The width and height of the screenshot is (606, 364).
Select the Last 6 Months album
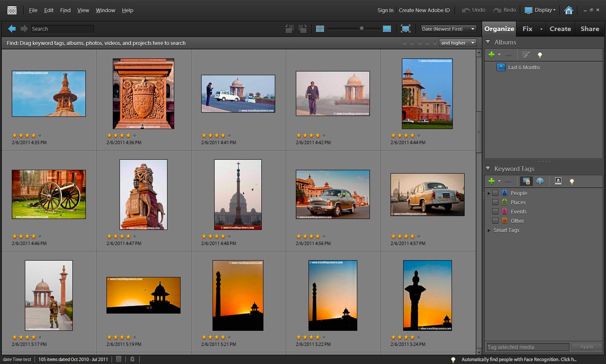pyautogui.click(x=523, y=67)
